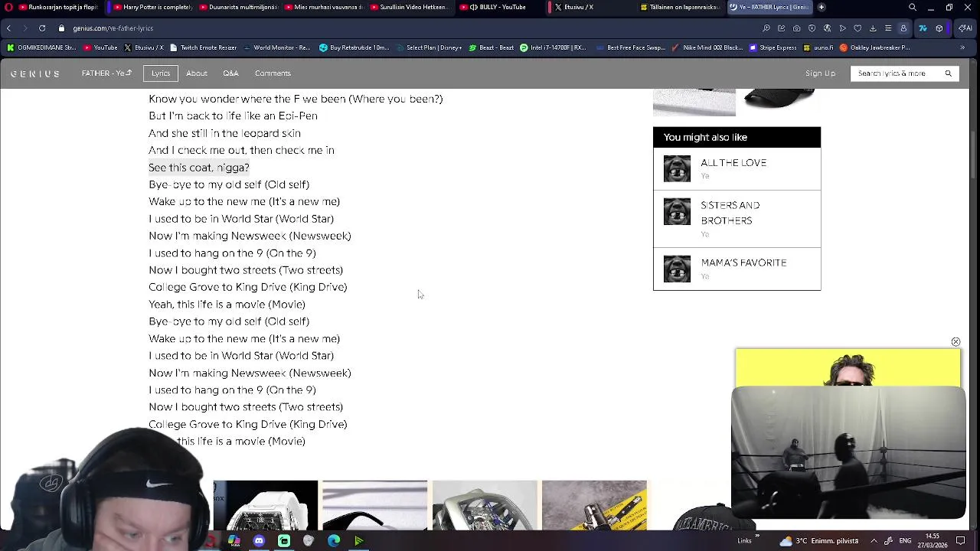Open the tab search magnifier in title bar
The width and height of the screenshot is (980, 551).
click(x=912, y=7)
